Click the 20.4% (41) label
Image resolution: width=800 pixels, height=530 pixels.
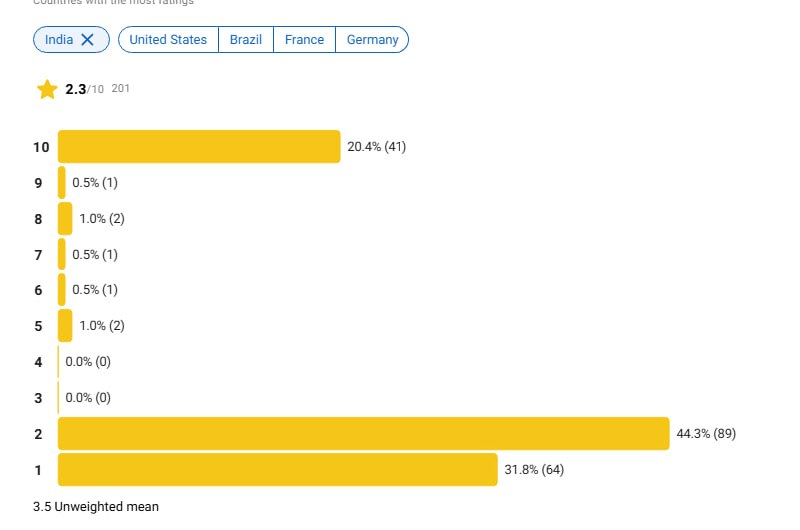click(x=377, y=147)
